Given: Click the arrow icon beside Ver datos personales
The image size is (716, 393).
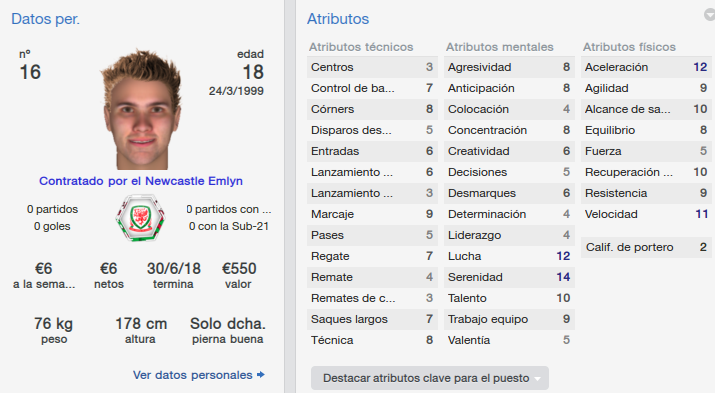Looking at the screenshot, I should [261, 375].
